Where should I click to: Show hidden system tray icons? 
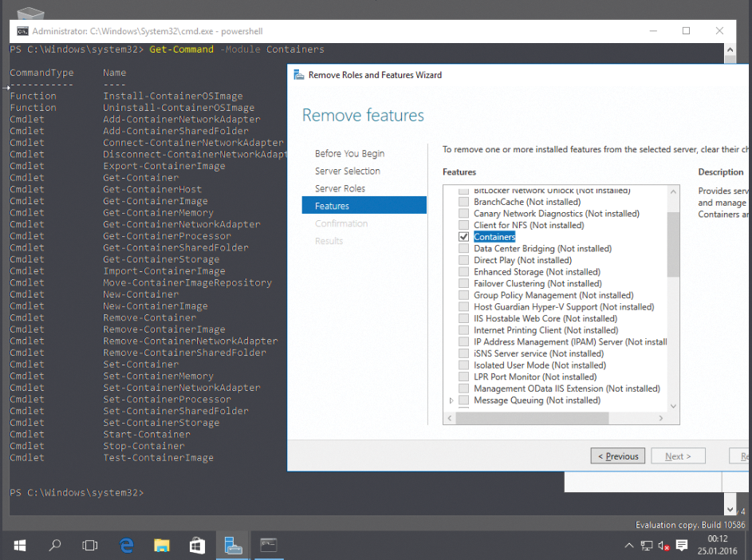pos(629,546)
